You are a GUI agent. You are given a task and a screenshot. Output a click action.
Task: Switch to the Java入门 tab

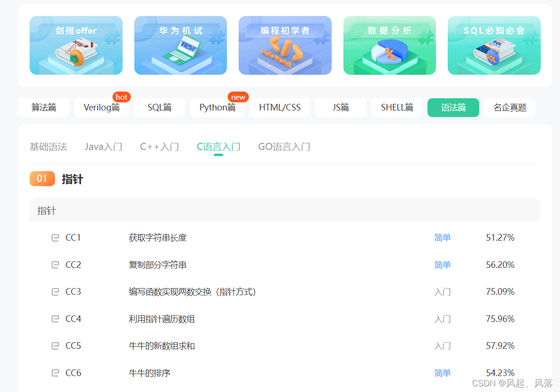(103, 147)
